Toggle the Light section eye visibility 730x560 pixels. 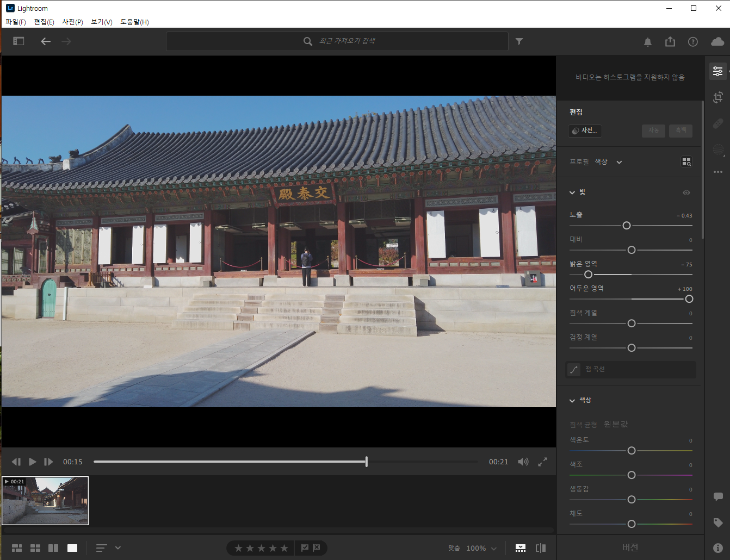click(x=686, y=192)
